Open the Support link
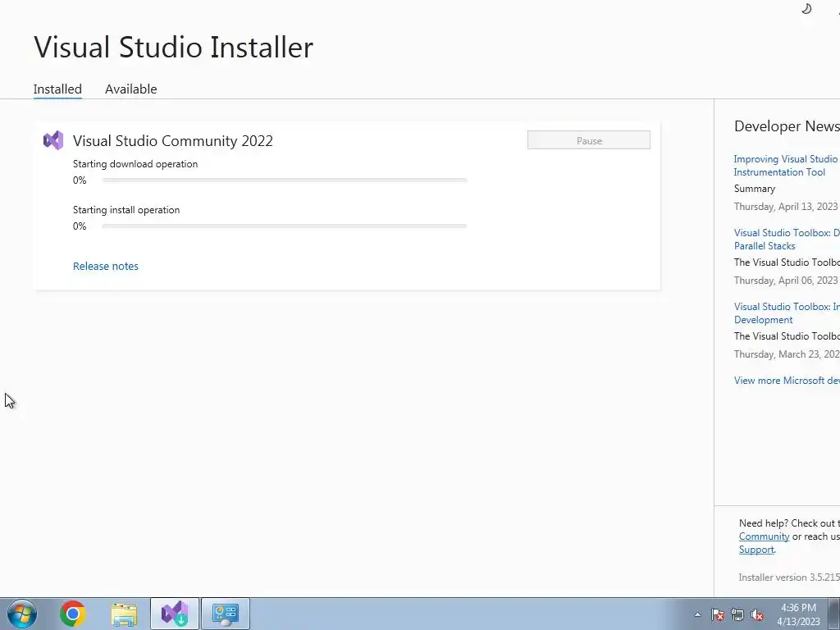The height and width of the screenshot is (630, 840). [756, 550]
